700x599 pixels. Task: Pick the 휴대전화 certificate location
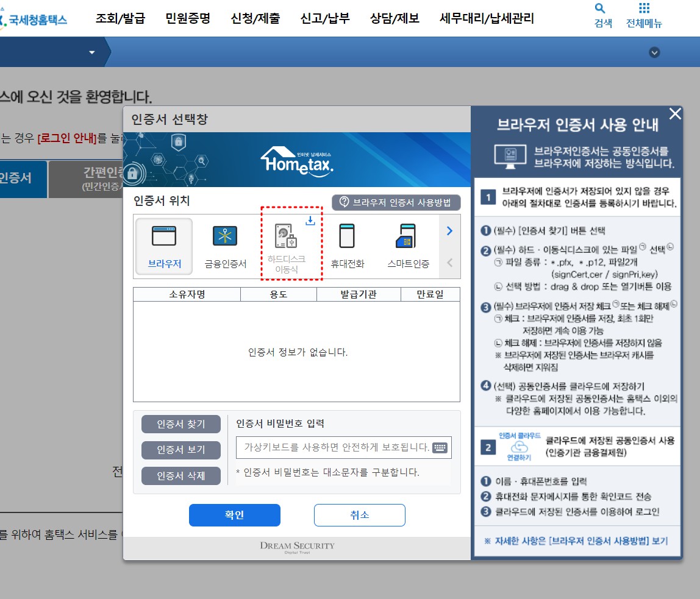tap(348, 241)
